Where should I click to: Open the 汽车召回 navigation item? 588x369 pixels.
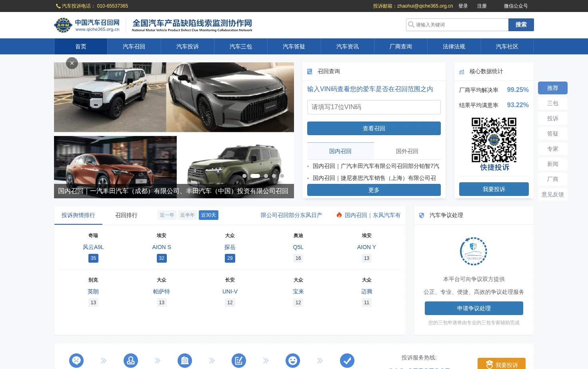[134, 46]
